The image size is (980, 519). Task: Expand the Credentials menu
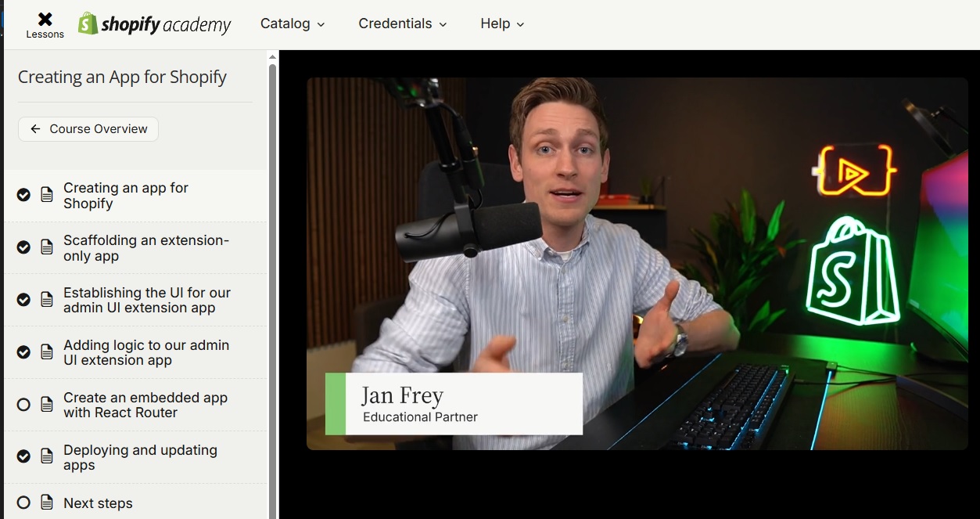pyautogui.click(x=402, y=23)
